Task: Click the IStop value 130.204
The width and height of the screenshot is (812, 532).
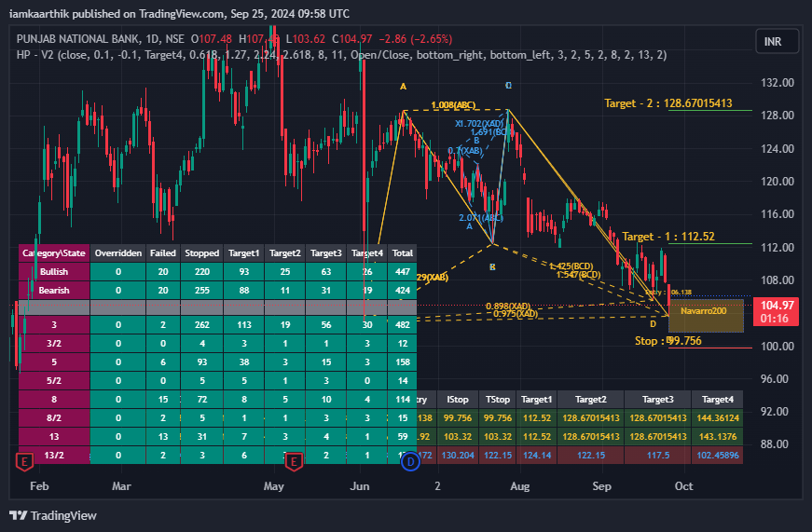Action: tap(458, 455)
